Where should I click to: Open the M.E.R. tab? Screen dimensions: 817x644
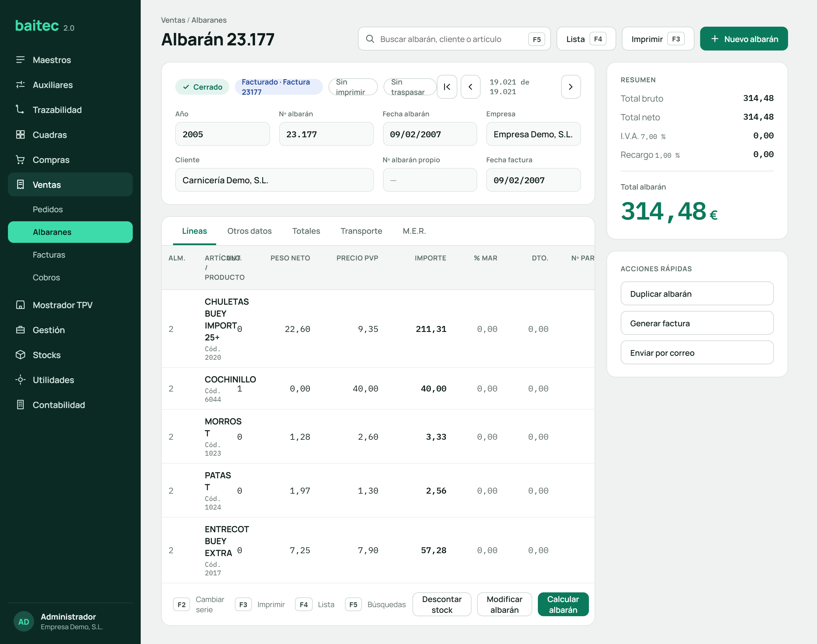414,231
